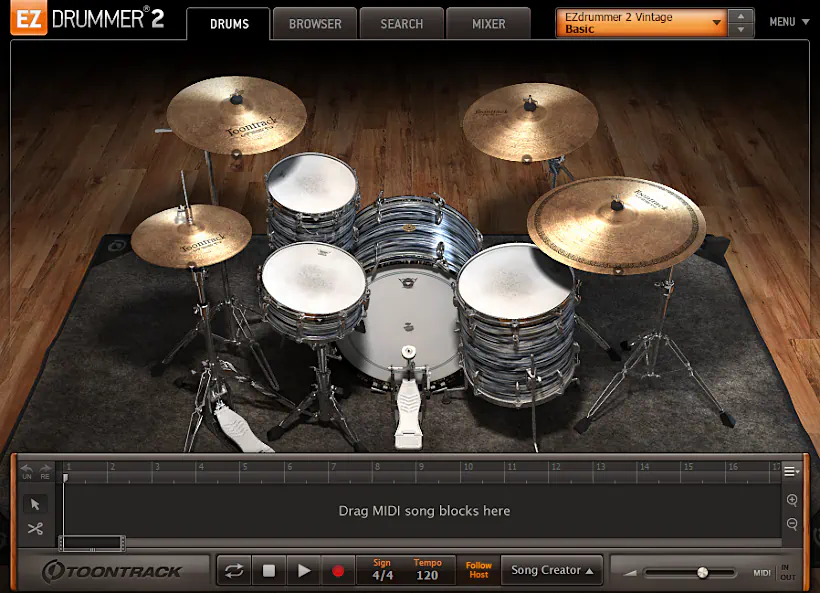The height and width of the screenshot is (593, 820).
Task: Hit the left crash cymbal
Action: (x=236, y=116)
